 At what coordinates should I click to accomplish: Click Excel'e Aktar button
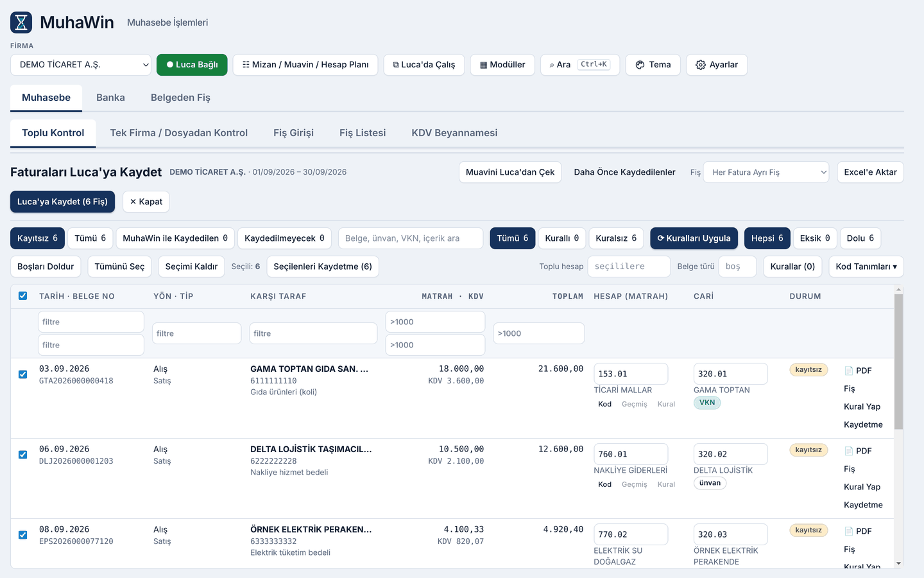click(x=870, y=172)
